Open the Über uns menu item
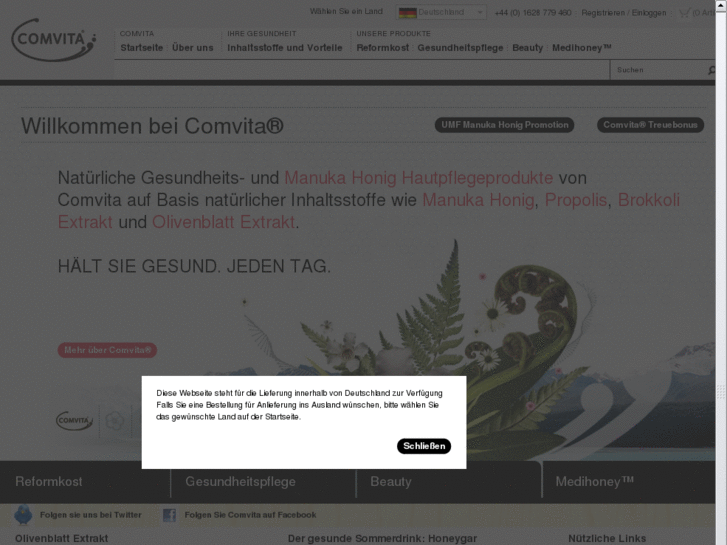Image resolution: width=727 pixels, height=545 pixels. [192, 48]
